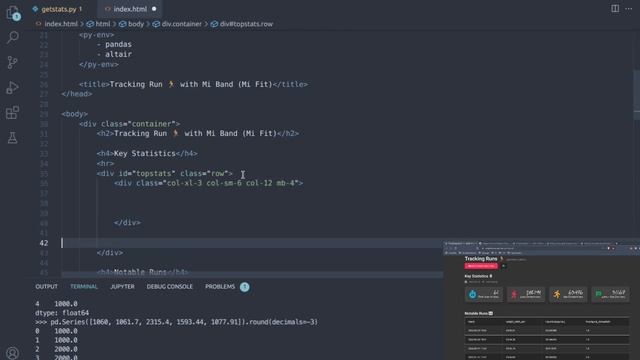The width and height of the screenshot is (640, 360).
Task: Click dtype: float64 terminal output
Action: tap(62, 313)
